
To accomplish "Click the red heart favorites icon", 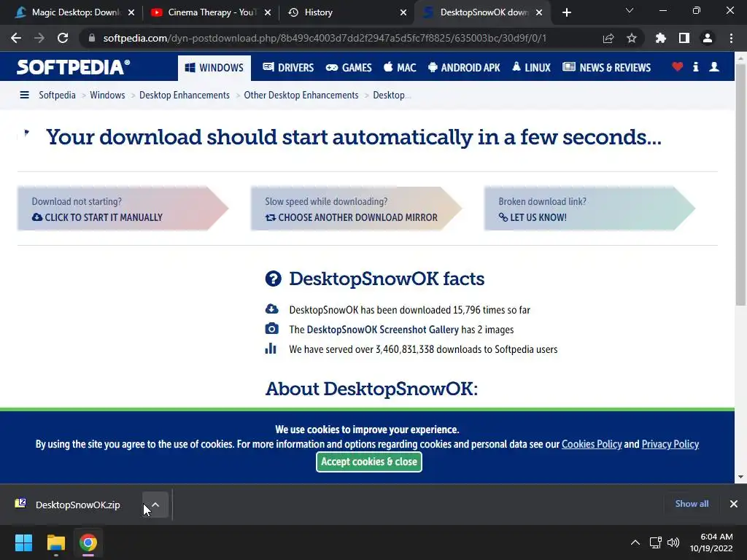I will (678, 67).
